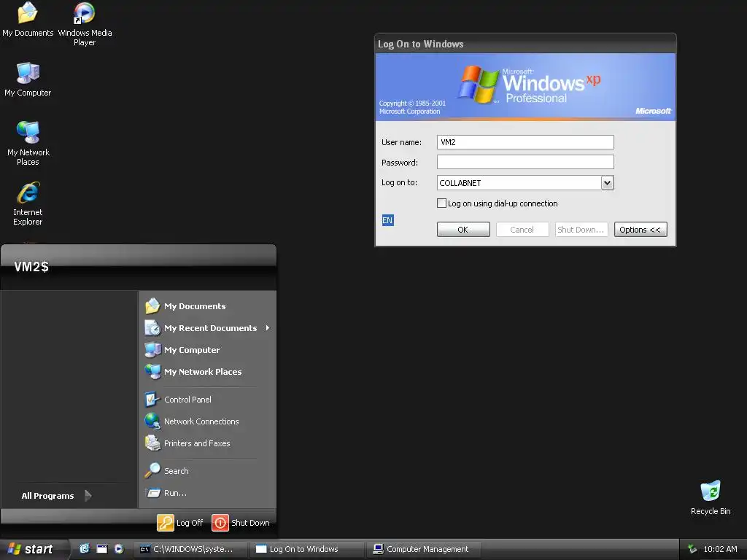Viewport: 747px width, 560px height.
Task: Click Shut Down... in Log On dialog
Action: 581,230
